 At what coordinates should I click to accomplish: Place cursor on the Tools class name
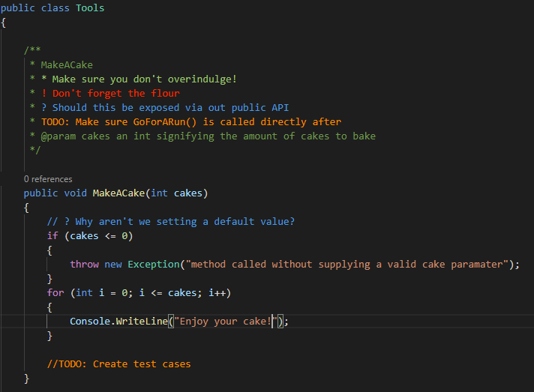[x=90, y=8]
